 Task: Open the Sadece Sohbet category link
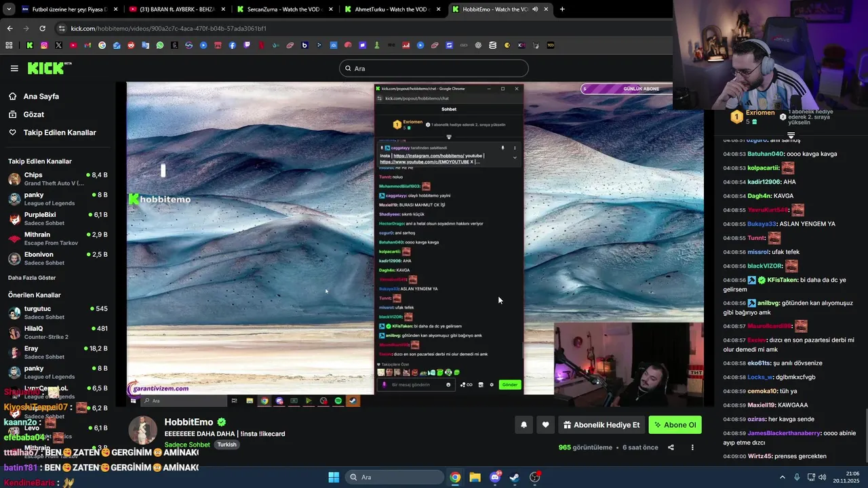(x=187, y=445)
